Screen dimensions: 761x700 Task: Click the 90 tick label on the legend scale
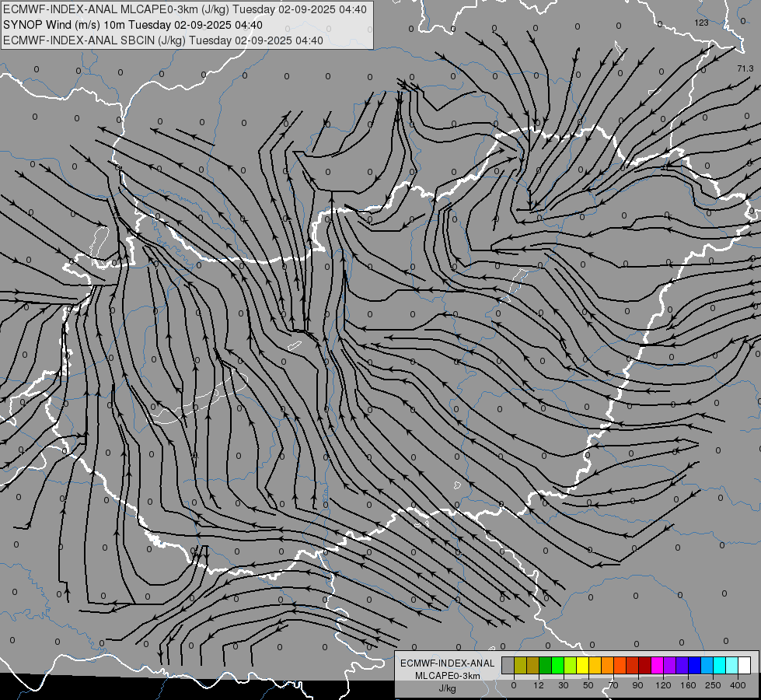pyautogui.click(x=637, y=686)
